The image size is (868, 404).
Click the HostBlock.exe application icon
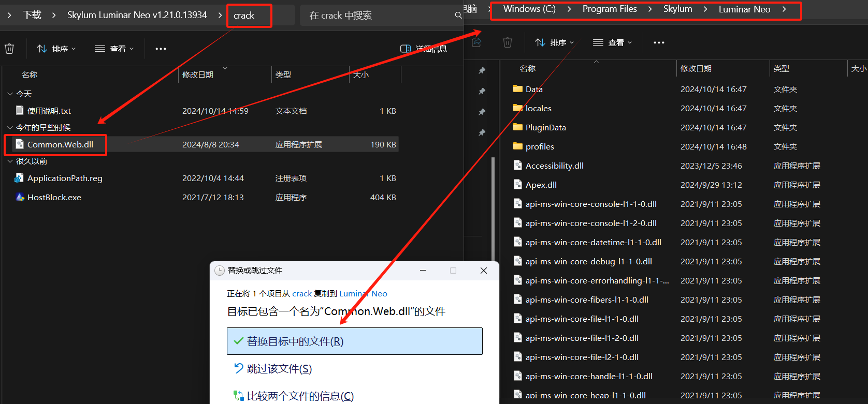click(x=20, y=197)
